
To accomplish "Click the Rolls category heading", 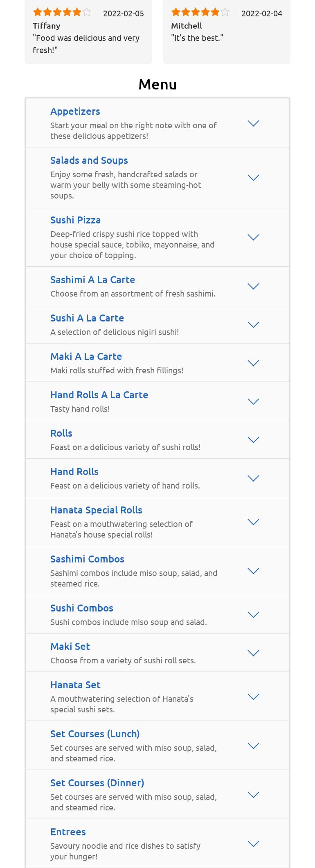I will pyautogui.click(x=61, y=433).
